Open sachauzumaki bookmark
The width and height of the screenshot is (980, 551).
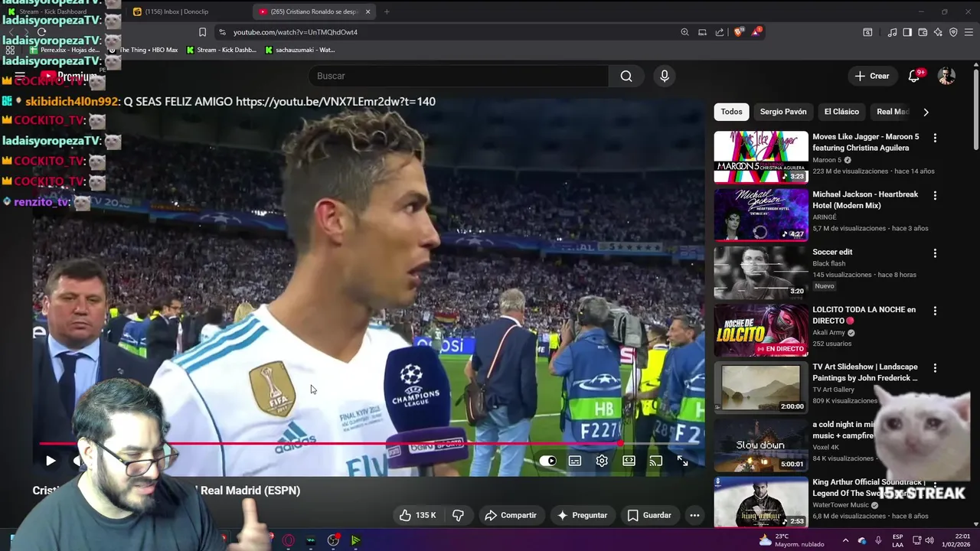300,50
